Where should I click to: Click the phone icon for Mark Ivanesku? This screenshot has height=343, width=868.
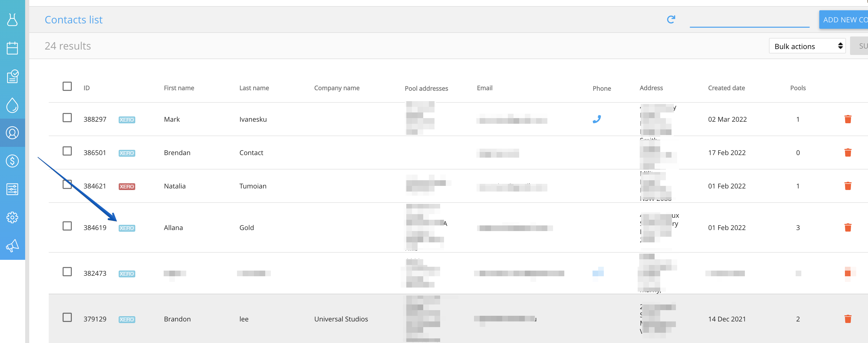(x=596, y=119)
